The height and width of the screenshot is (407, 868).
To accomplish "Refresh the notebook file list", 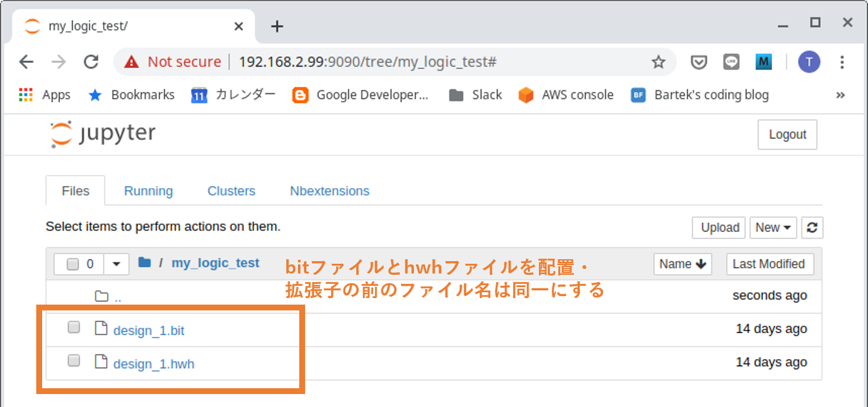I will click(812, 227).
